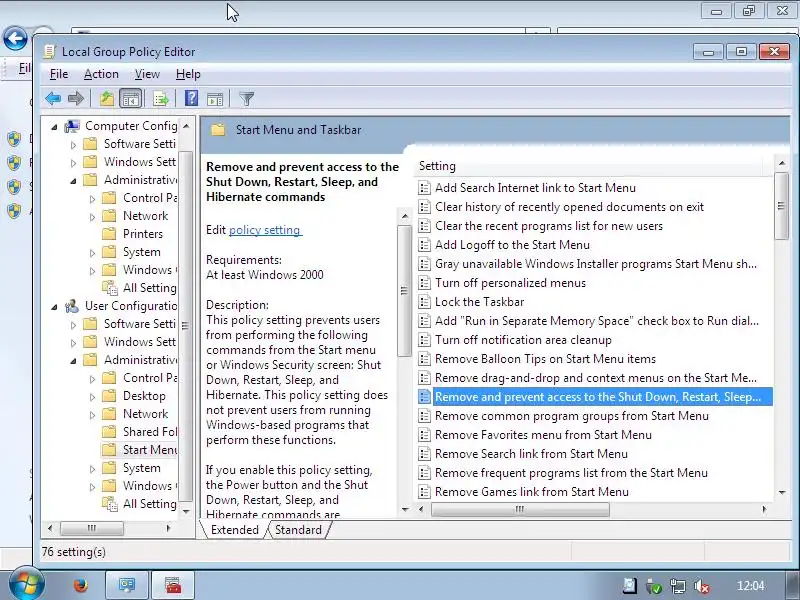Screen dimensions: 800x600
Task: Click the settings list vertical scrollbar thumb
Action: point(781,206)
